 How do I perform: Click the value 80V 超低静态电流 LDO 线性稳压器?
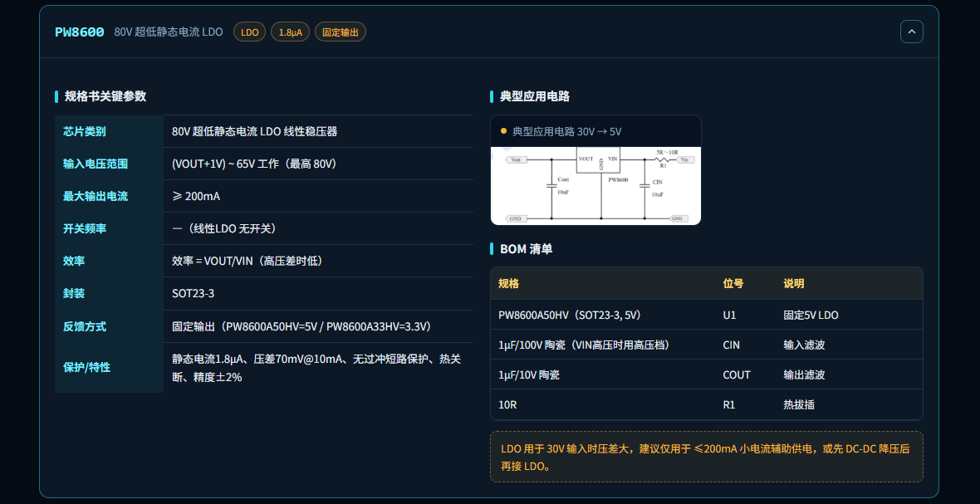tap(254, 131)
